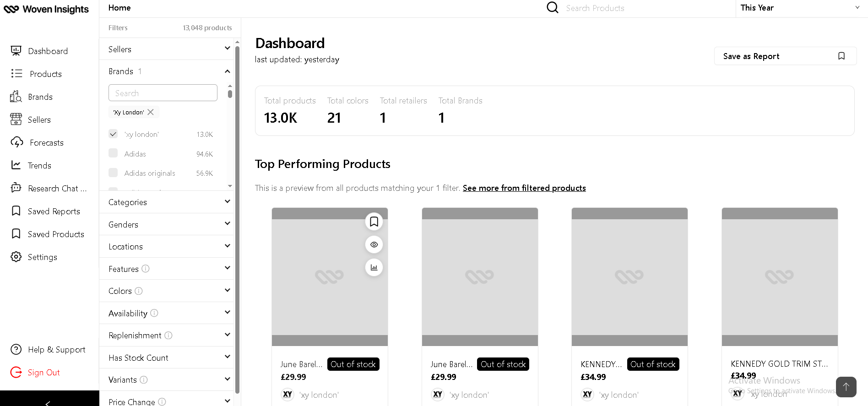
Task: Click the Save as Report button
Action: 785,56
